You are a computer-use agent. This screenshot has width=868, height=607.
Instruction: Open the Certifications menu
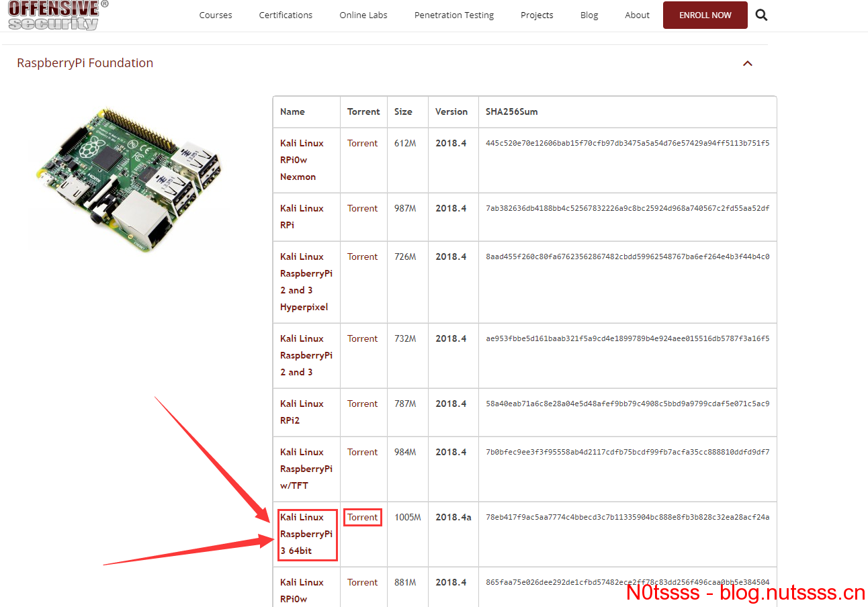pyautogui.click(x=286, y=15)
